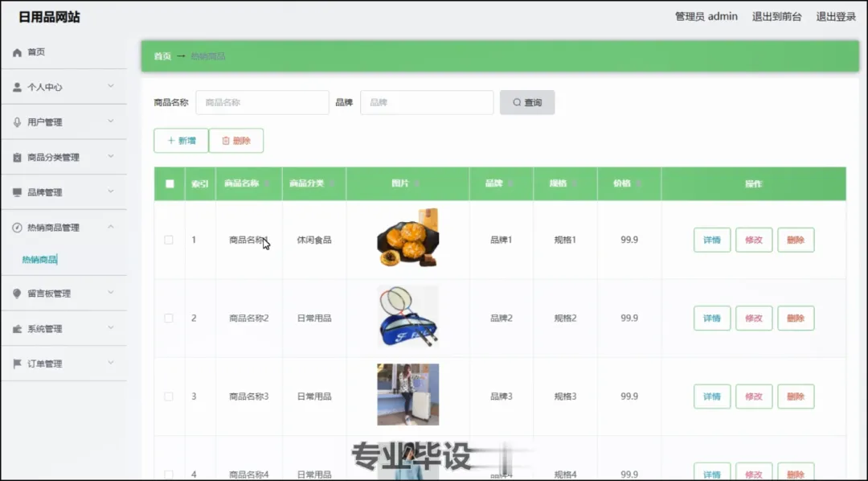This screenshot has width=868, height=481.
Task: Select the 热销商品 submenu item
Action: click(x=39, y=259)
